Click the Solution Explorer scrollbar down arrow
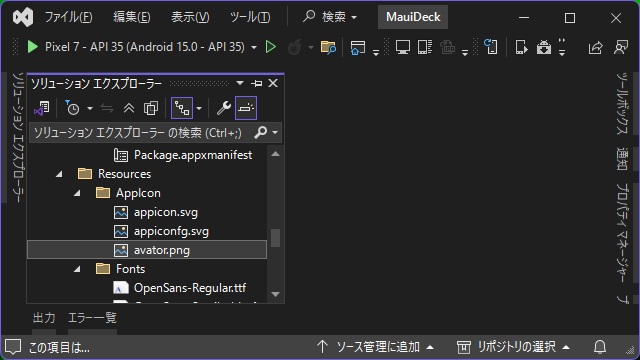640x360 pixels. [x=276, y=294]
